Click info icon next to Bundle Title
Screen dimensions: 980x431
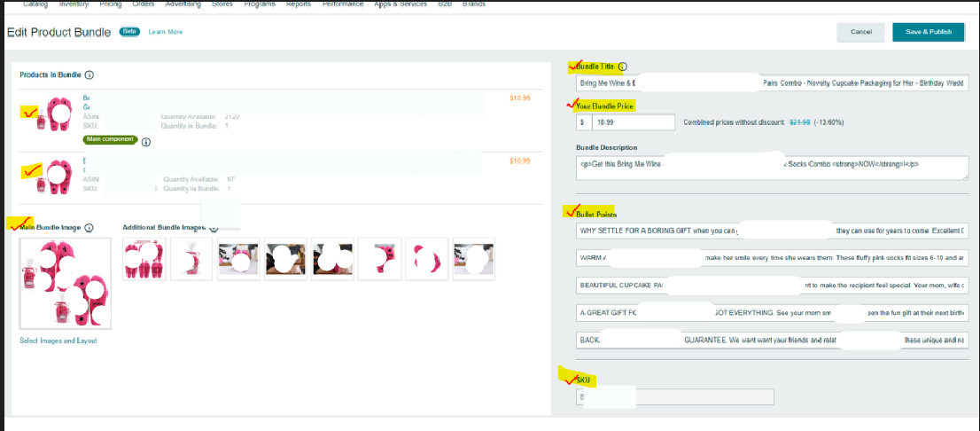(x=623, y=67)
